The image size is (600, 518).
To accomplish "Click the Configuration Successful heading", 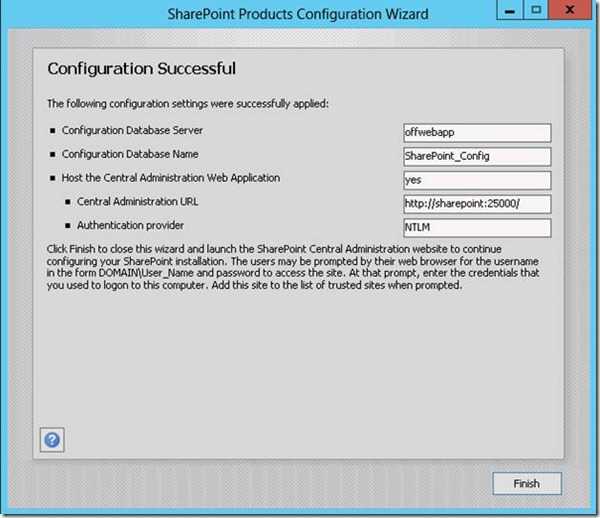I will [x=142, y=69].
